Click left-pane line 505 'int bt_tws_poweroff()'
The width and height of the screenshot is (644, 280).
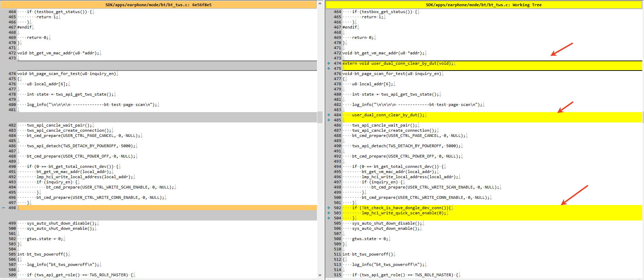[43, 254]
